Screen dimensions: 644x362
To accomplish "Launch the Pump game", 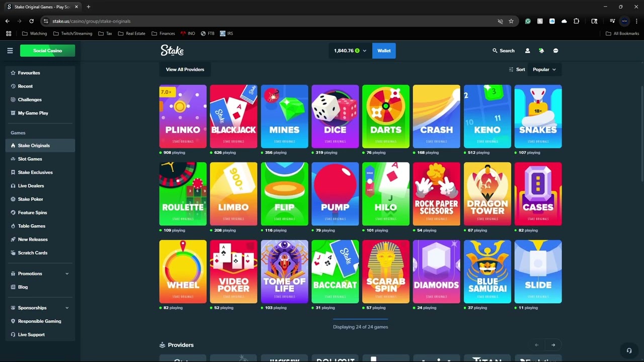I will point(335,194).
